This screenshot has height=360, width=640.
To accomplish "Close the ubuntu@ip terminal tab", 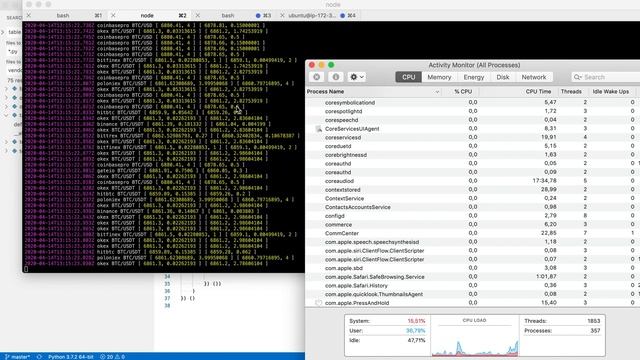I will tap(282, 16).
